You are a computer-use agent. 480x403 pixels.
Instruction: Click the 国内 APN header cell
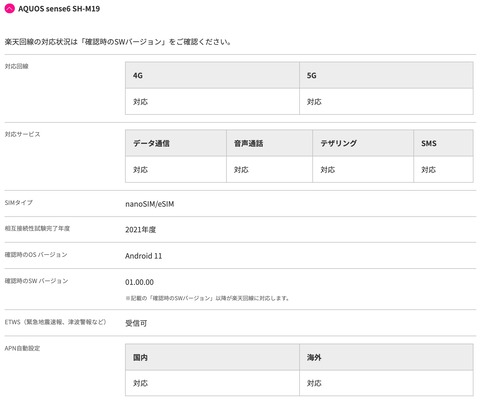212,357
